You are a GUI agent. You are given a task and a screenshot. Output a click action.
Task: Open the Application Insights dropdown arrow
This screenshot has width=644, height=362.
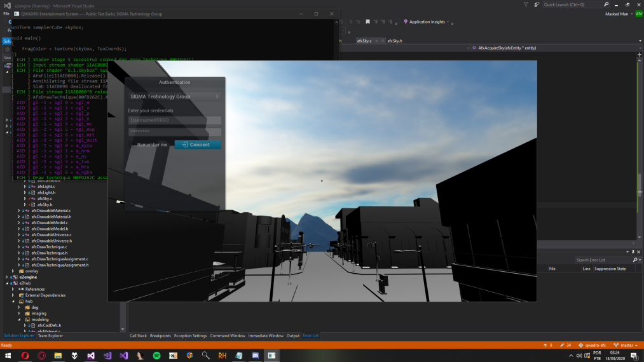click(448, 22)
